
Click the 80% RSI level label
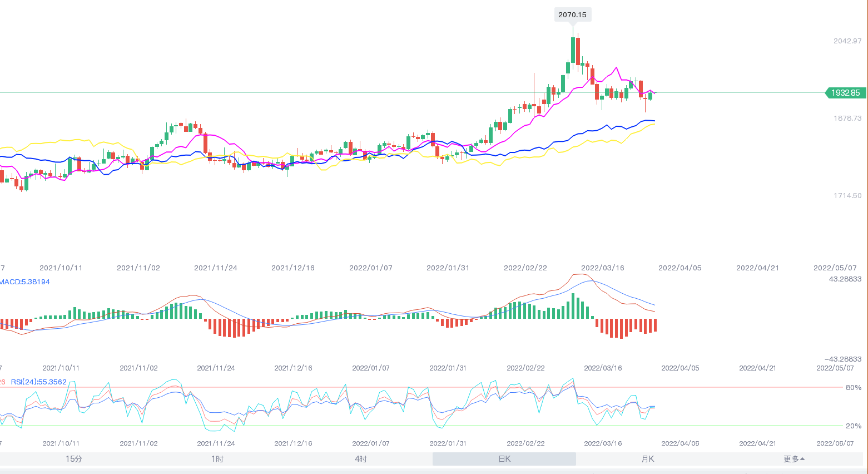[x=853, y=388]
